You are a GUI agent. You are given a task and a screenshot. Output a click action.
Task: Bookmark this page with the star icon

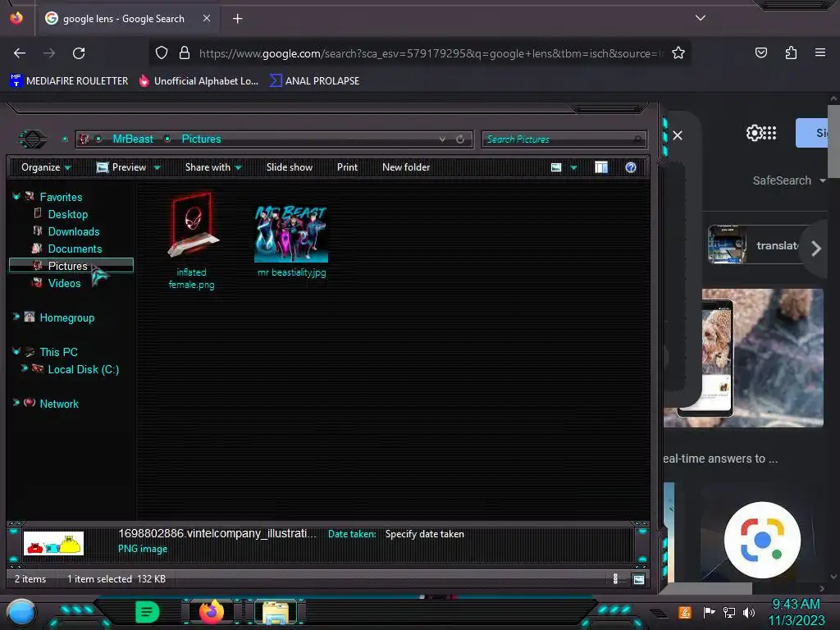678,52
